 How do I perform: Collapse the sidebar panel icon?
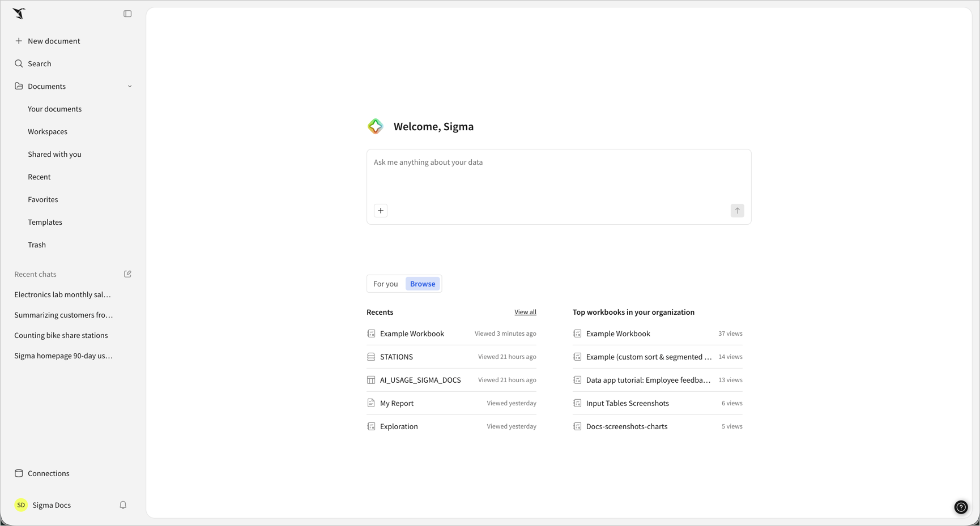pos(127,14)
